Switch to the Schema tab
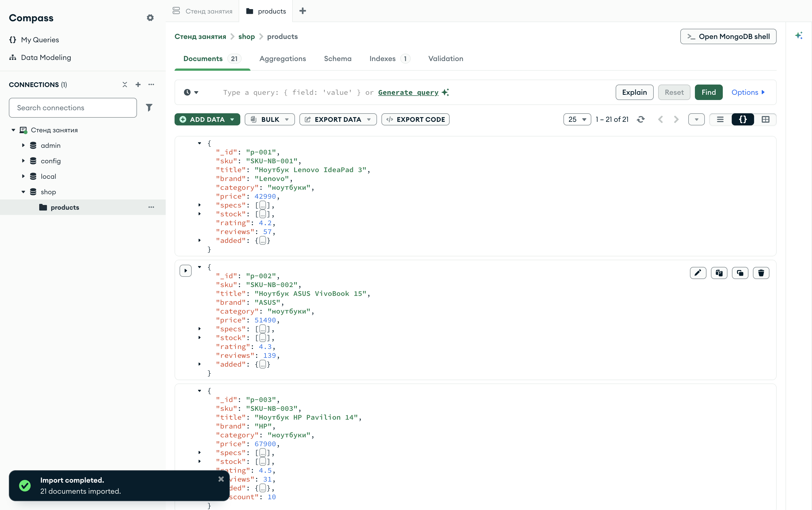This screenshot has width=812, height=510. [338, 59]
